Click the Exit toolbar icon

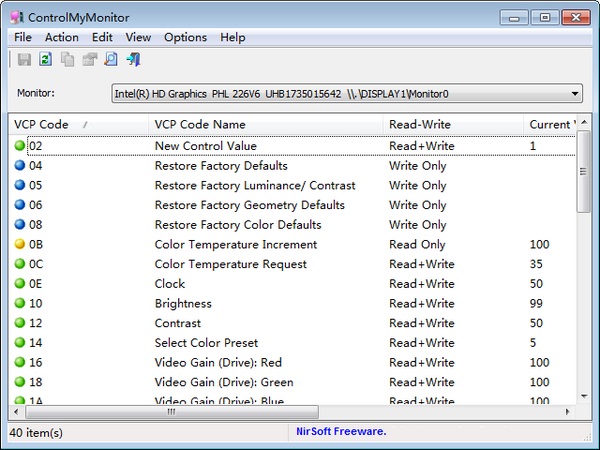133,60
